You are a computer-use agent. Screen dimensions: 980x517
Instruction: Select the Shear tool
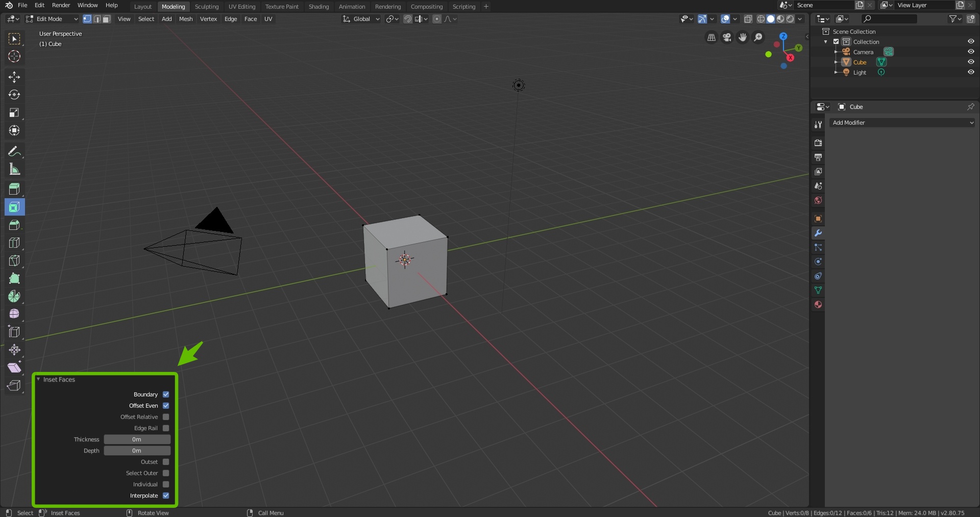click(x=14, y=368)
